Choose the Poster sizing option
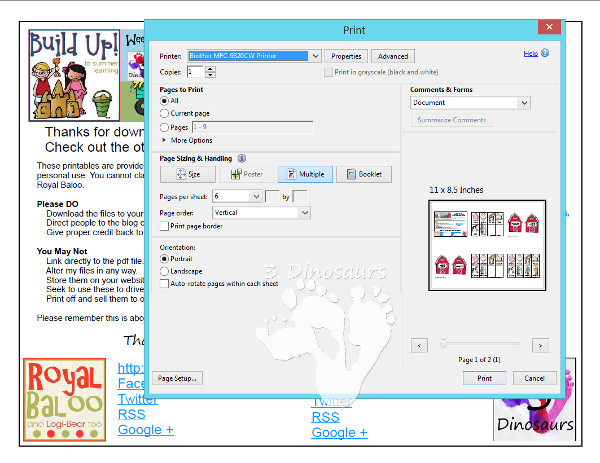This screenshot has width=600, height=463. (247, 174)
